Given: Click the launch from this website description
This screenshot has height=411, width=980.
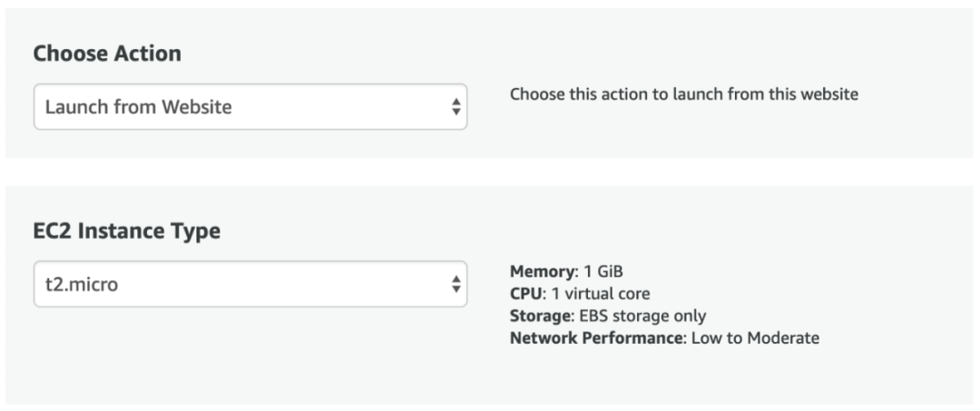Looking at the screenshot, I should click(683, 94).
